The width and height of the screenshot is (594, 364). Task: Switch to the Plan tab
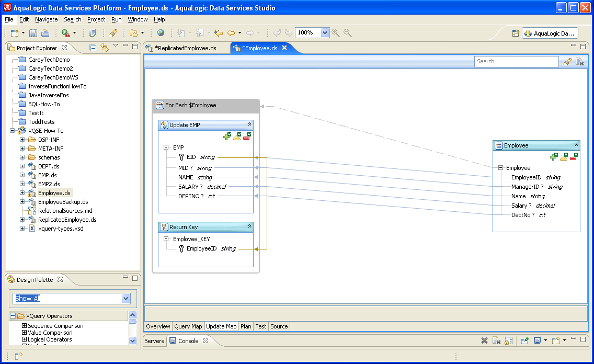(246, 326)
